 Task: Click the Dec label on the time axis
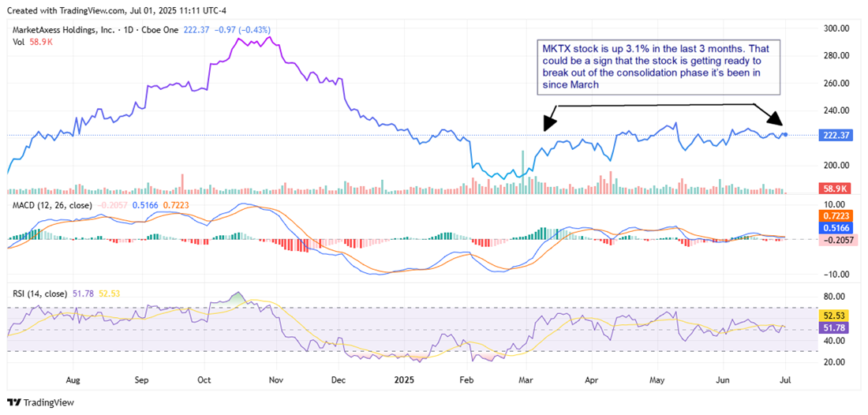pos(339,381)
